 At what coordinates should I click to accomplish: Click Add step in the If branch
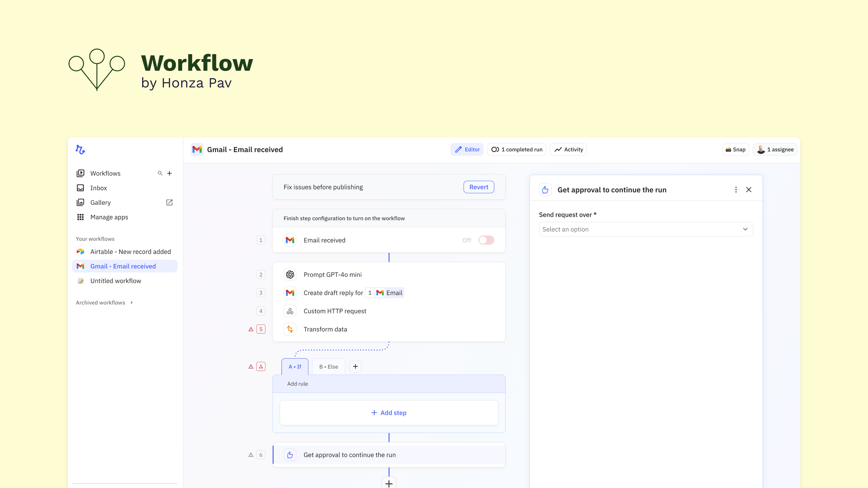pos(389,413)
